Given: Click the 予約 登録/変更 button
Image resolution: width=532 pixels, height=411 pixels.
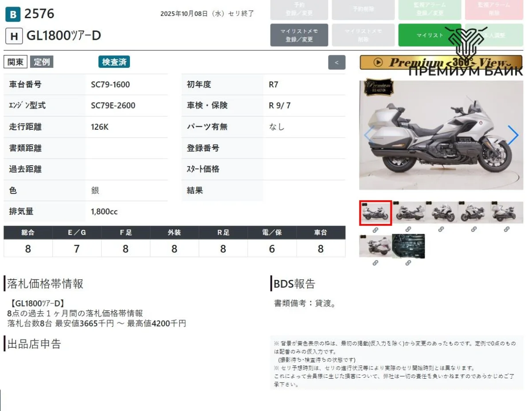Looking at the screenshot, I should 299,9.
